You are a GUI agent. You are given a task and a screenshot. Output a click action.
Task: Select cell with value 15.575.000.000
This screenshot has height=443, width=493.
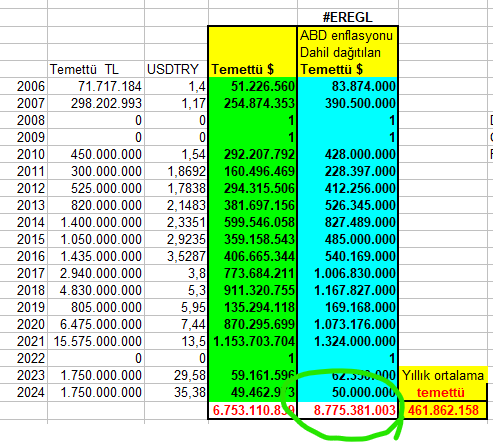96,341
